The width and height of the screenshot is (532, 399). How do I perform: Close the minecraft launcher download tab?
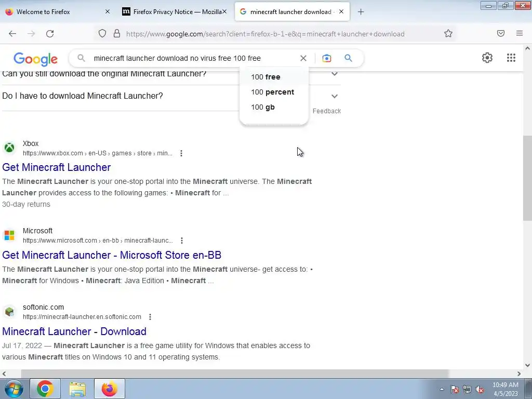pyautogui.click(x=341, y=11)
